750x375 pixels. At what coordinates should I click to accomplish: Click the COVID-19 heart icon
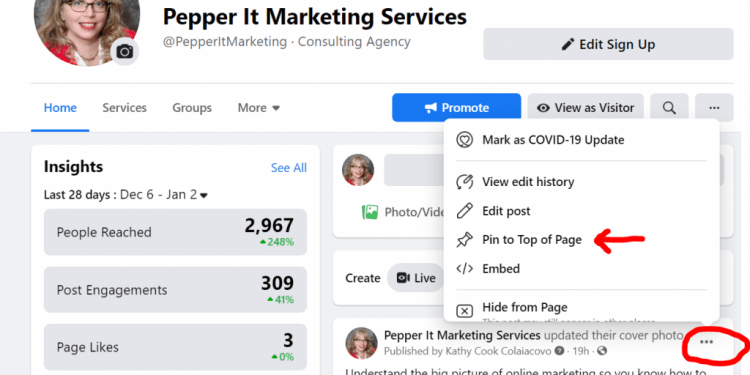[x=464, y=140]
